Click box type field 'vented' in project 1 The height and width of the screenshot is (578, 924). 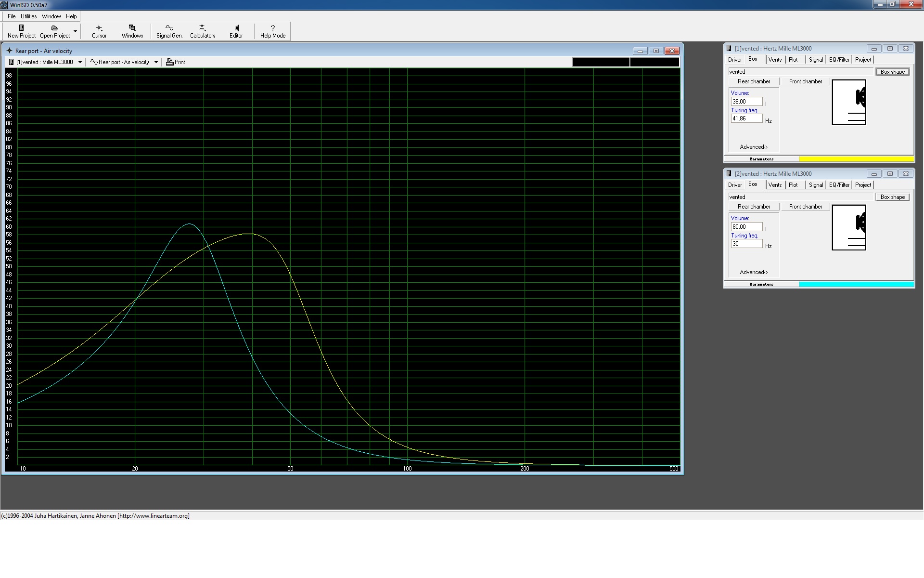[x=801, y=72]
